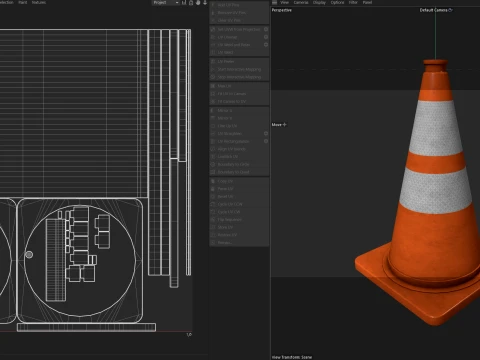Click Clear UV Pins button

coord(239,20)
